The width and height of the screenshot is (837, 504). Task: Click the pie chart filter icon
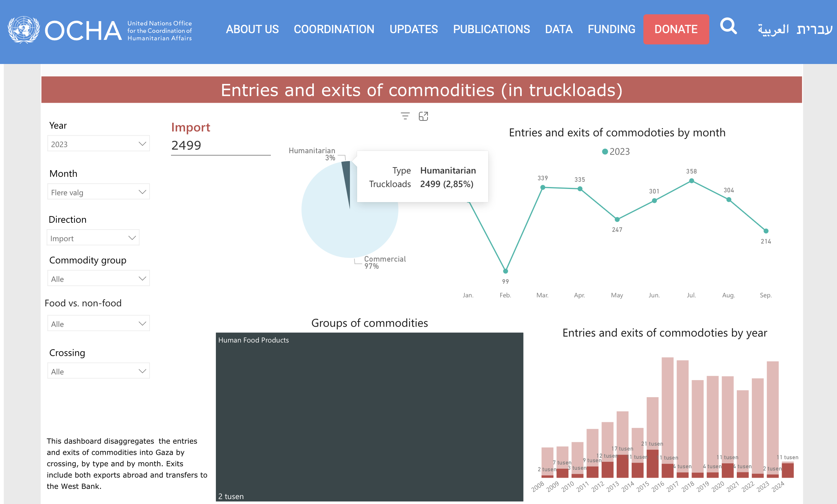pos(405,116)
